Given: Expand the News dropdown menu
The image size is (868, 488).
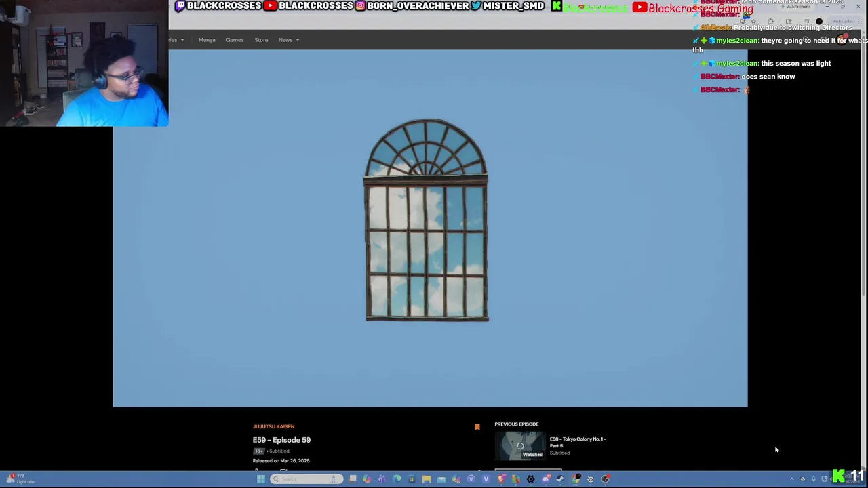Looking at the screenshot, I should tap(288, 40).
